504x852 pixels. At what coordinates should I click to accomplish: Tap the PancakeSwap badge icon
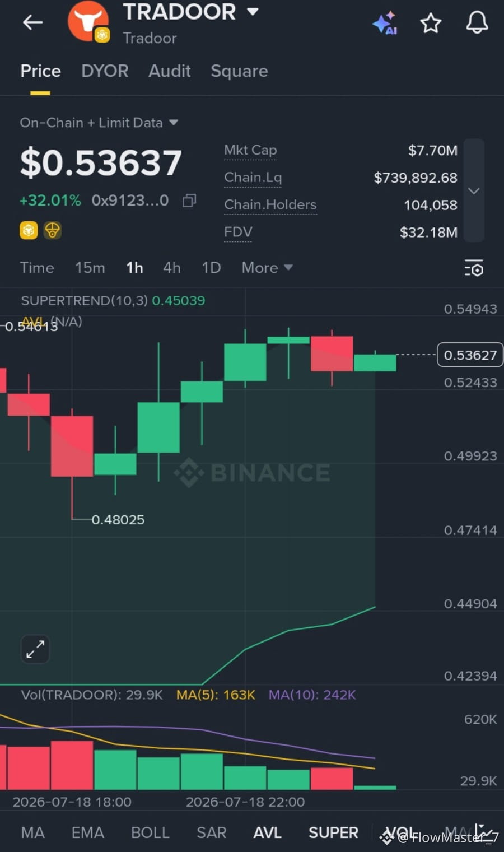pos(53,230)
